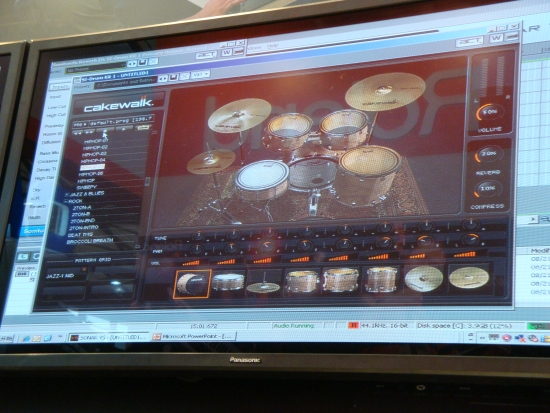Image resolution: width=550 pixels, height=413 pixels.
Task: Select the kick drum pad thumbnail
Action: click(x=192, y=284)
